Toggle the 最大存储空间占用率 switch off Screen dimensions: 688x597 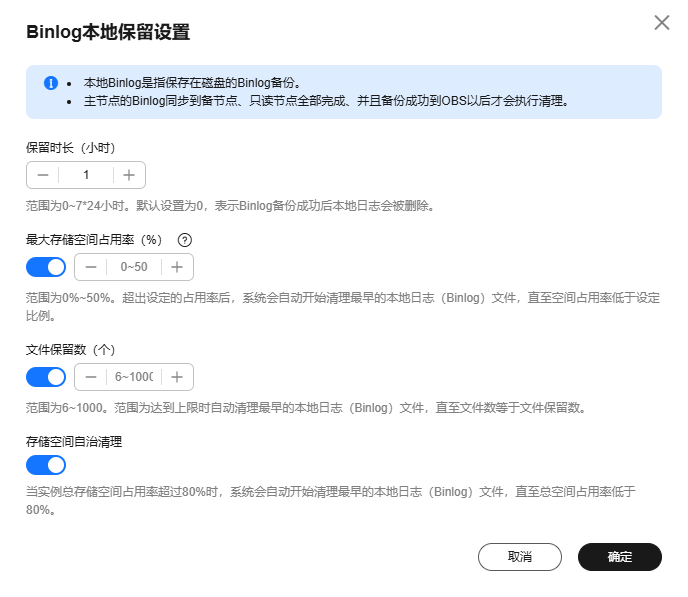46,267
